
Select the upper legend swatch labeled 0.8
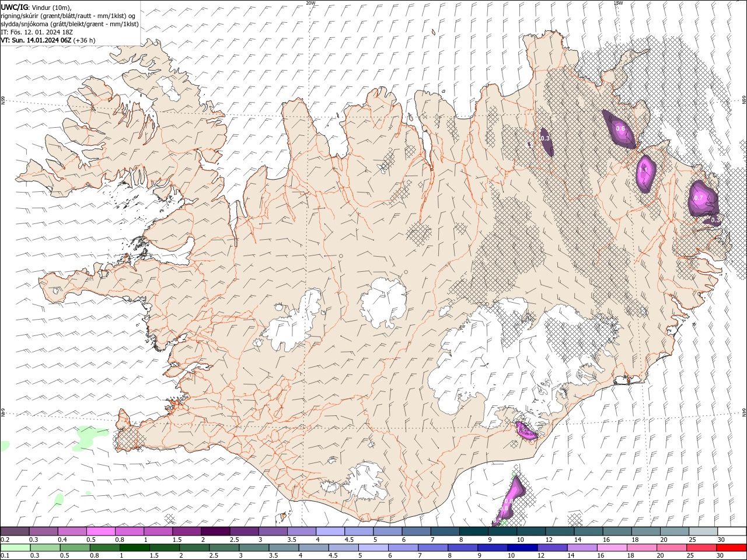pos(129,531)
